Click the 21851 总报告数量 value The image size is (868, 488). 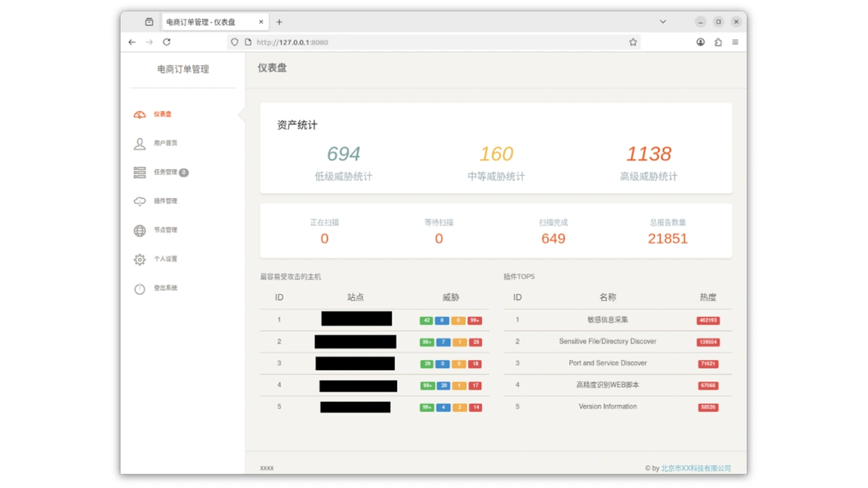click(x=668, y=239)
